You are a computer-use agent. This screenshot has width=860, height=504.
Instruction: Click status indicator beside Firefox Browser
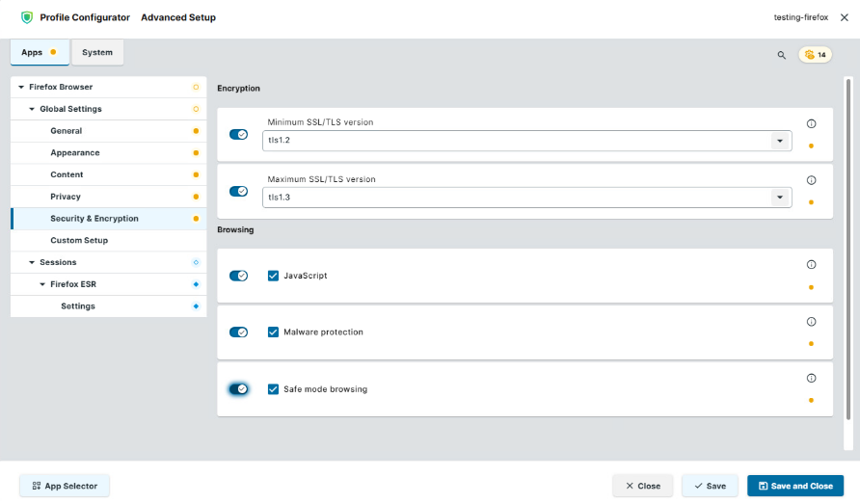[x=196, y=87]
